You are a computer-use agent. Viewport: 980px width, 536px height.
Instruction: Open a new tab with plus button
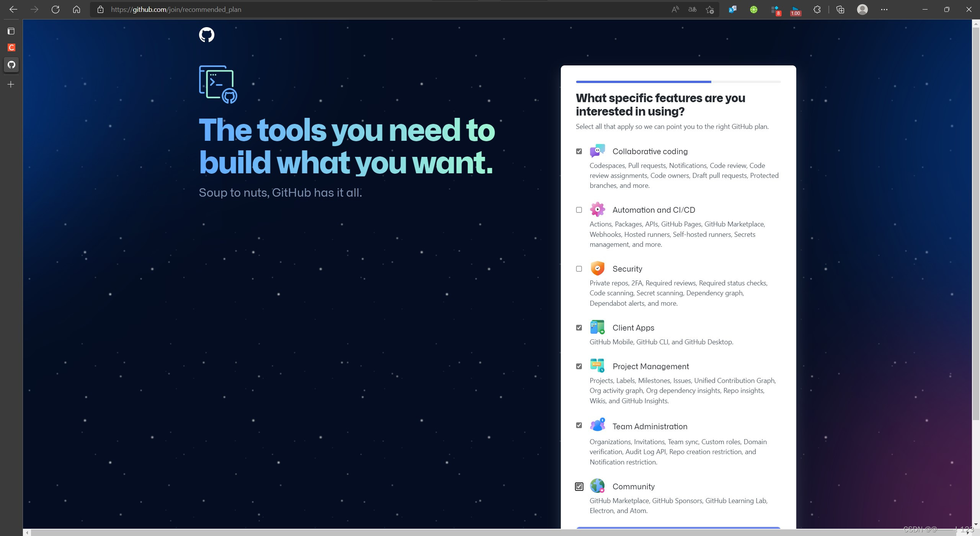[x=11, y=85]
